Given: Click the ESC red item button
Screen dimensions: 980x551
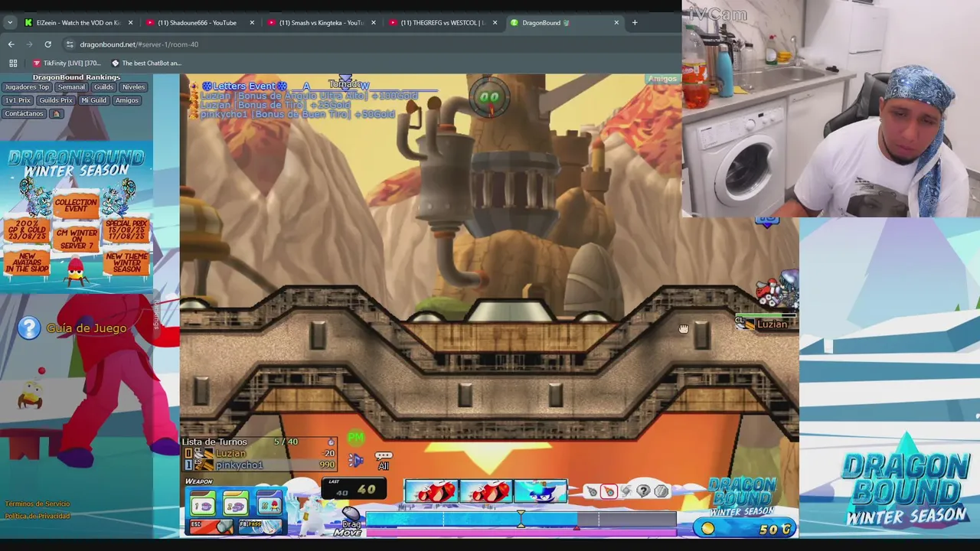Looking at the screenshot, I should click(x=211, y=527).
